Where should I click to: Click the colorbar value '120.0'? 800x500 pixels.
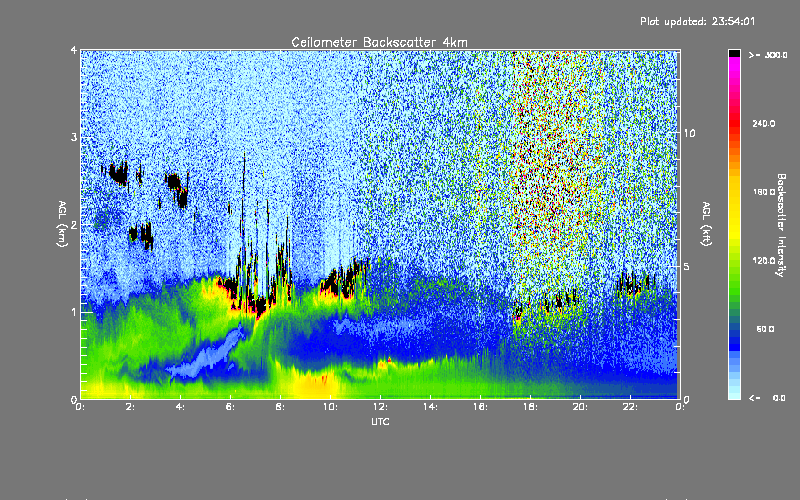pyautogui.click(x=764, y=260)
